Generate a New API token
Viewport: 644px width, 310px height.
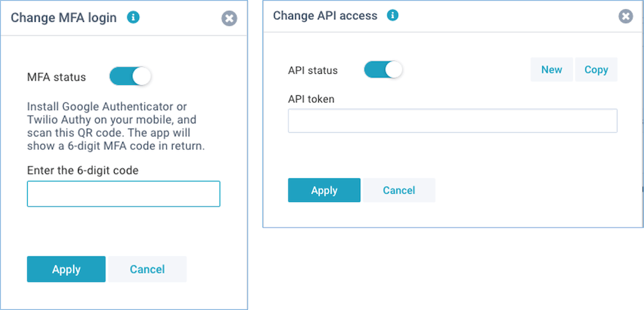point(552,69)
